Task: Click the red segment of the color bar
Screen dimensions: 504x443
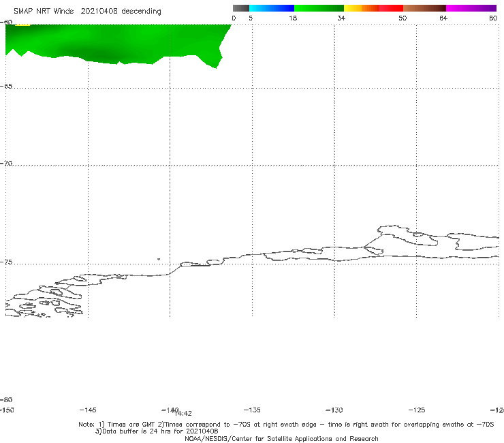Action: 391,8
